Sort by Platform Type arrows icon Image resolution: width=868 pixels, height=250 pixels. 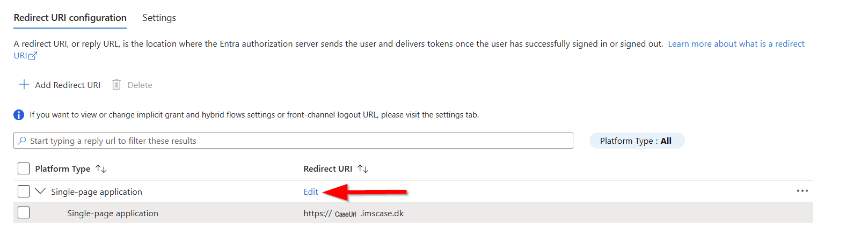(x=101, y=169)
